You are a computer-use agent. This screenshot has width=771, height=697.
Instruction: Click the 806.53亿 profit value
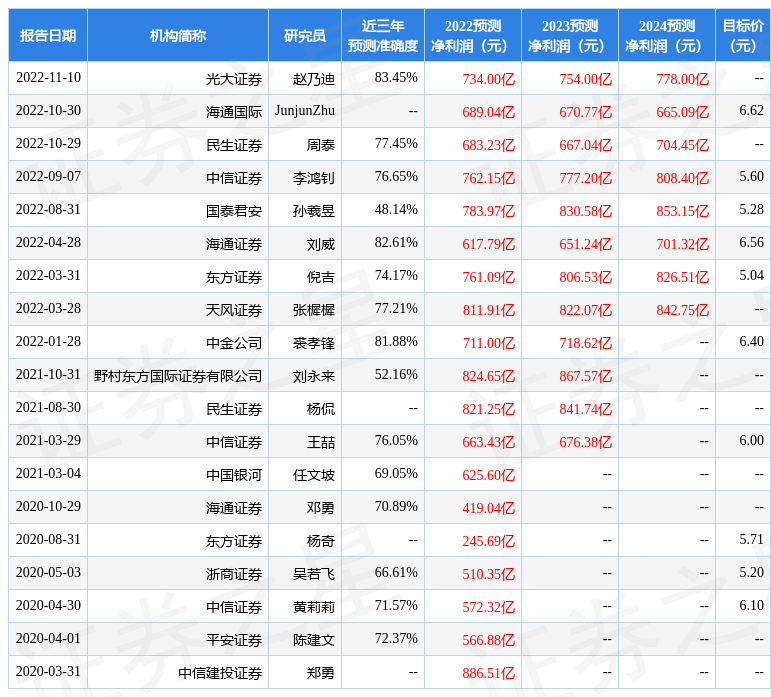coord(585,277)
